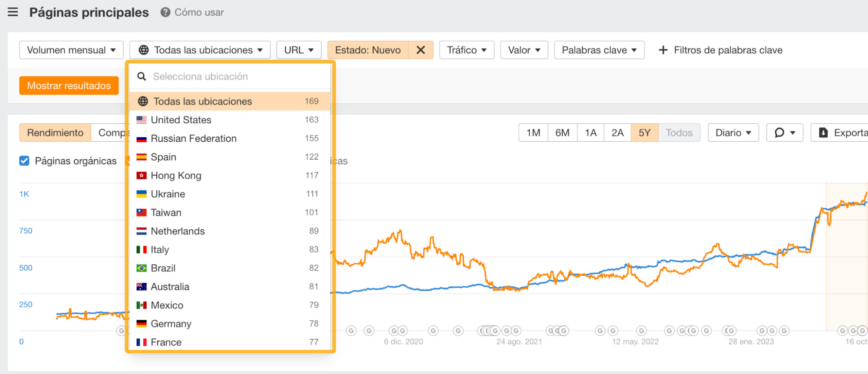
Task: Toggle the Páginas orgánicas checkbox
Action: pos(24,161)
